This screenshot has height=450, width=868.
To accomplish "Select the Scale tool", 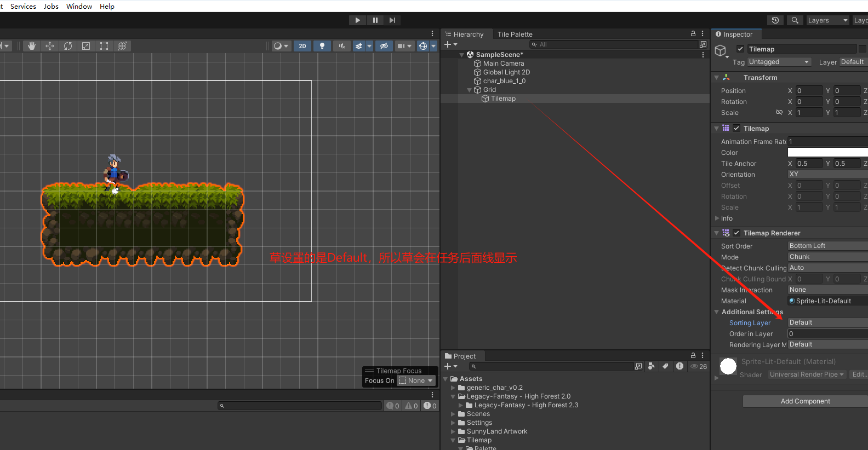I will 86,46.
